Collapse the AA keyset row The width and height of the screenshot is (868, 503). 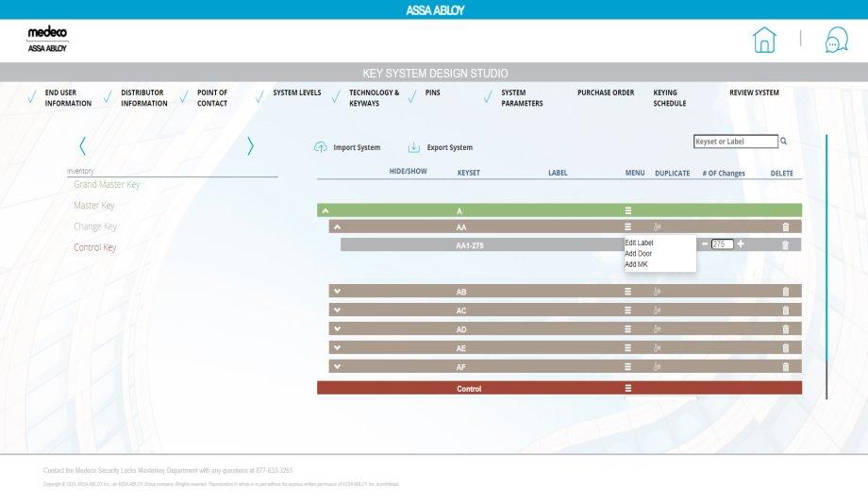click(x=337, y=226)
